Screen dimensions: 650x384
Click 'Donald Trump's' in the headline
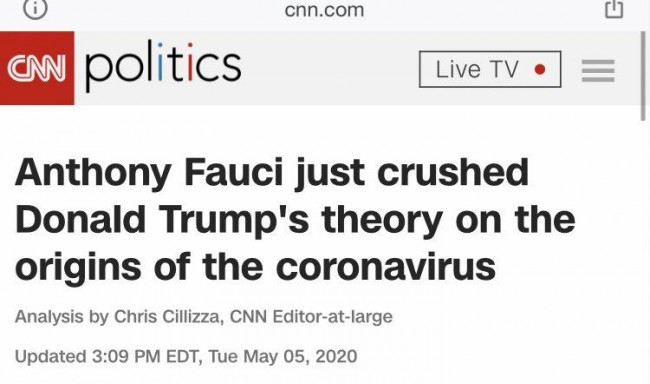[162, 220]
